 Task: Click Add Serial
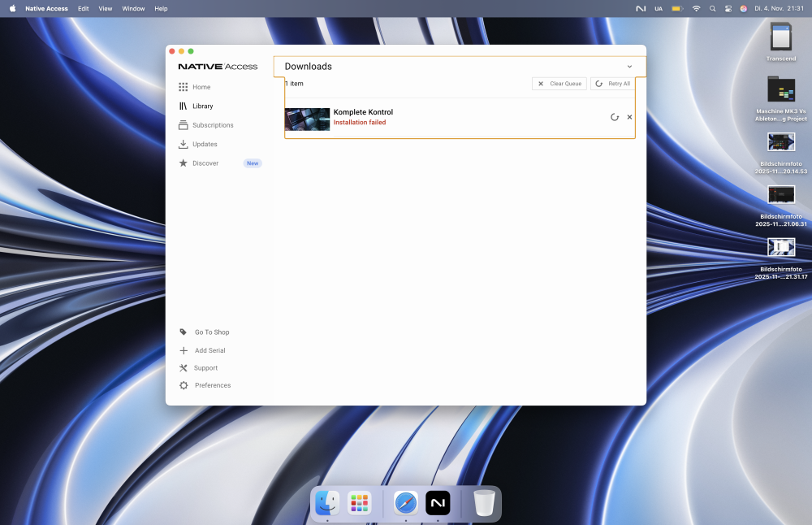tap(202, 350)
